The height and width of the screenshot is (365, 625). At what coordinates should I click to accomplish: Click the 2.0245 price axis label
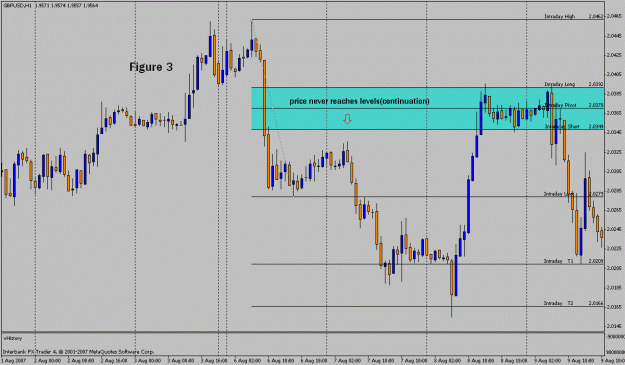[614, 230]
